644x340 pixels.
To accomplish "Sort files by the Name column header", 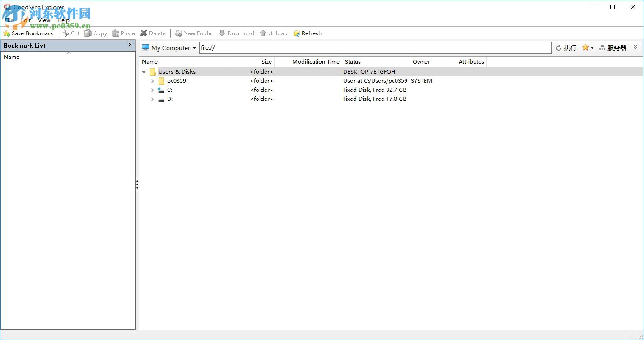I will click(184, 62).
